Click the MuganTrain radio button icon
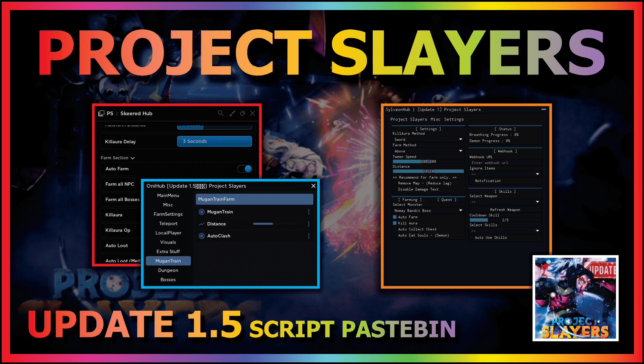This screenshot has height=364, width=644. point(202,212)
